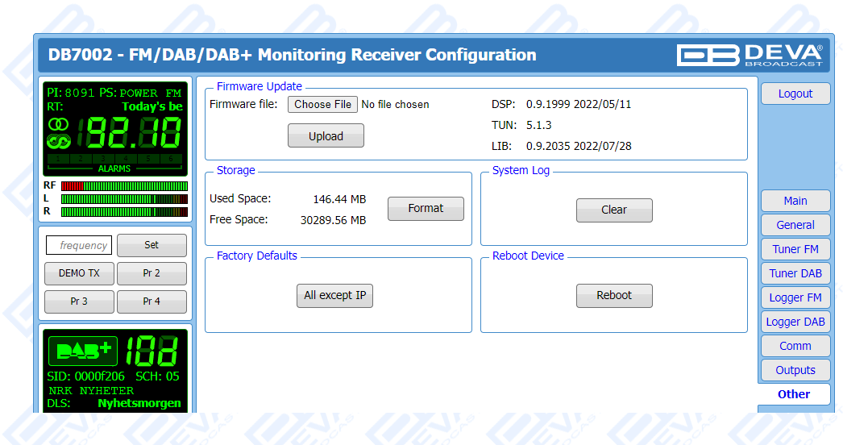The image size is (868, 445).
Task: Click the DEVA Broadcast logo
Action: tap(750, 55)
